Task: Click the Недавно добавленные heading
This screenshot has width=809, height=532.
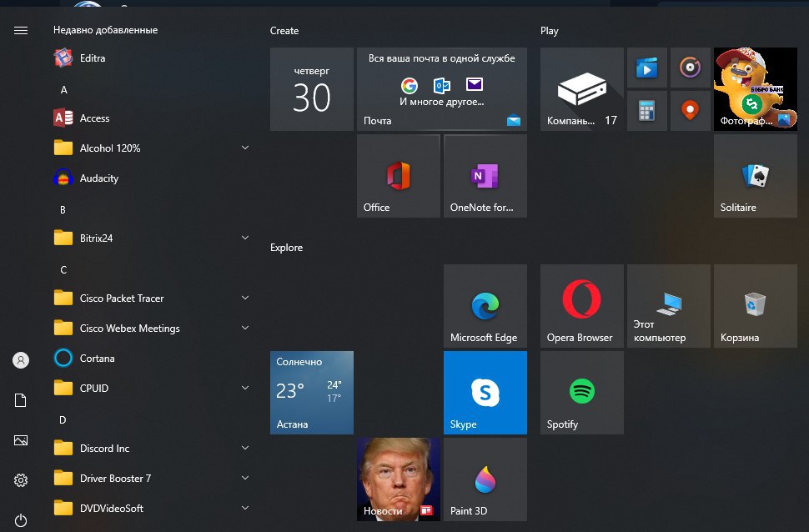Action: point(105,30)
